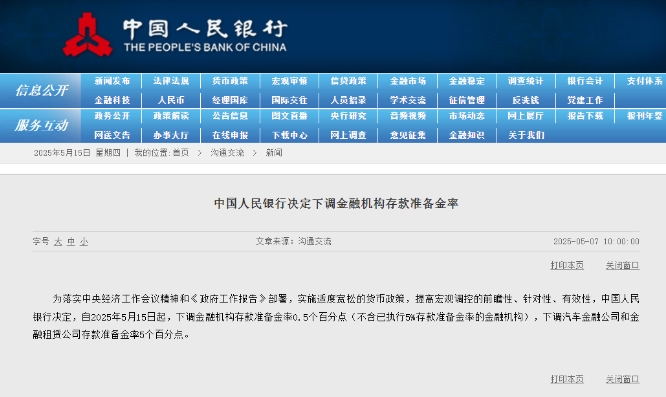Open the 报告下载 section
Viewport: 666px width, 397px height.
[585, 116]
